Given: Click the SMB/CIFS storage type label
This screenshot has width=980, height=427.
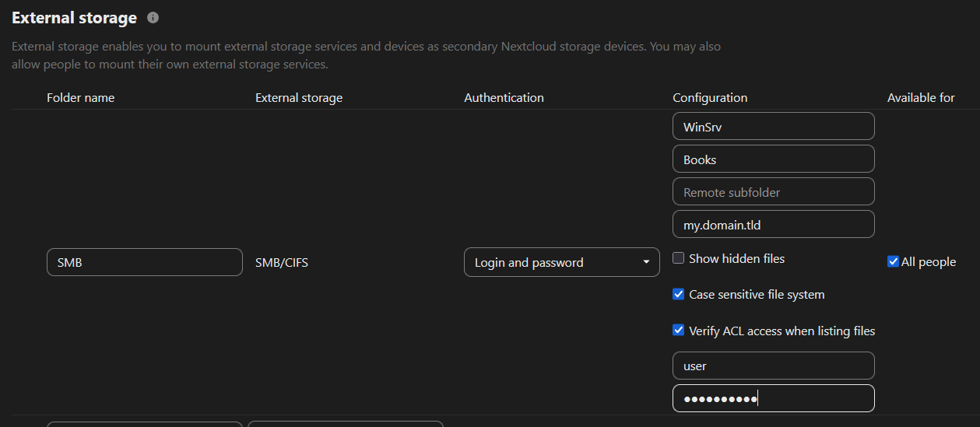Looking at the screenshot, I should (x=282, y=263).
